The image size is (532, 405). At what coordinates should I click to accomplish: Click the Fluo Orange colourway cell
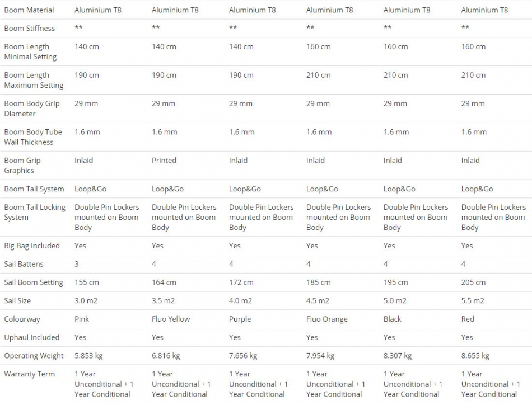point(326,319)
